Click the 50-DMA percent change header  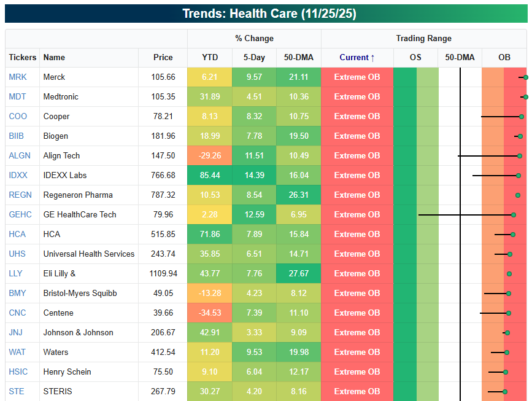pyautogui.click(x=298, y=57)
